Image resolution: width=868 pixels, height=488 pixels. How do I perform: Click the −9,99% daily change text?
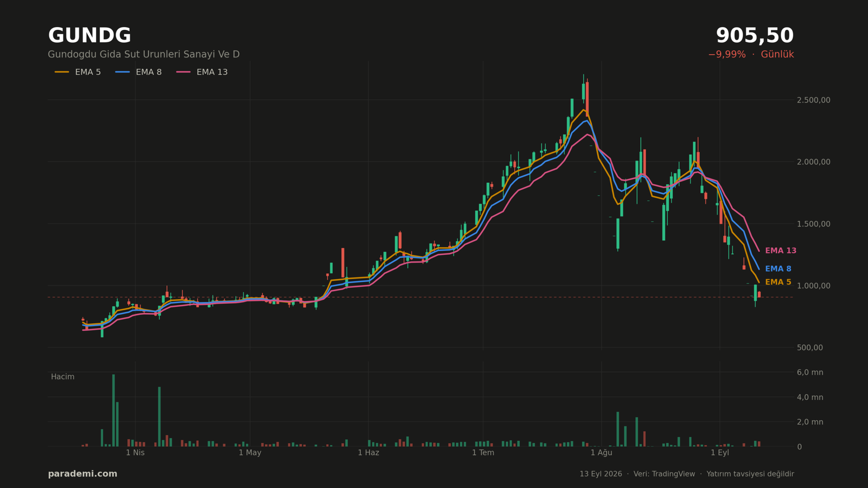726,54
